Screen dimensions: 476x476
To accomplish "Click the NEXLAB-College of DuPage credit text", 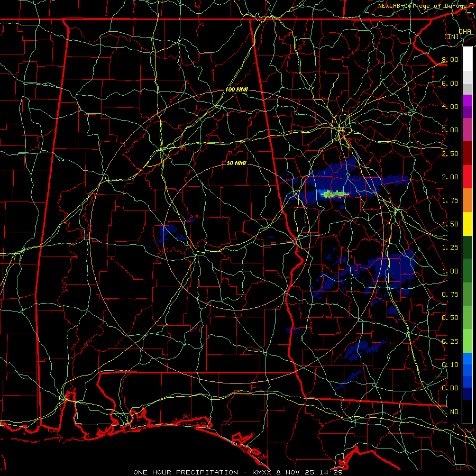I will (422, 6).
